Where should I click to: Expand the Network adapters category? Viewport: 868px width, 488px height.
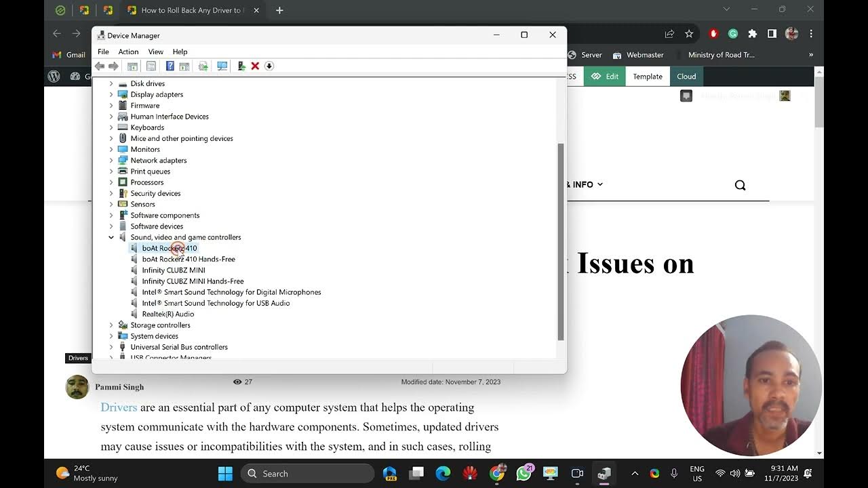click(111, 161)
